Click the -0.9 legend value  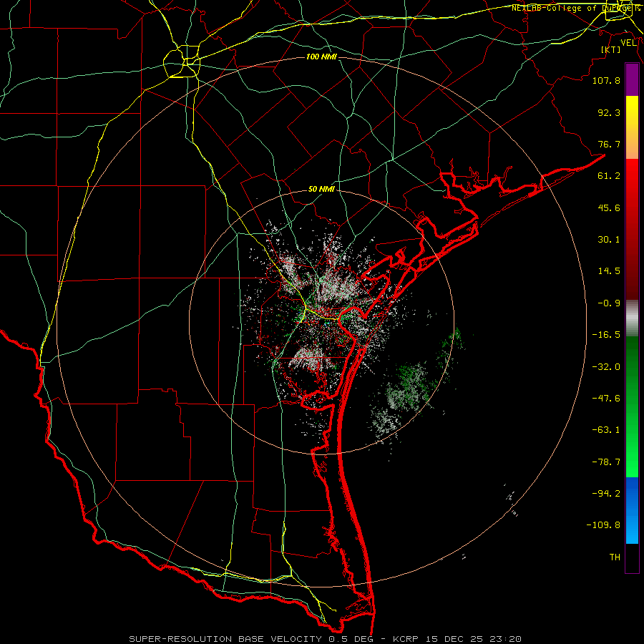[x=609, y=303]
